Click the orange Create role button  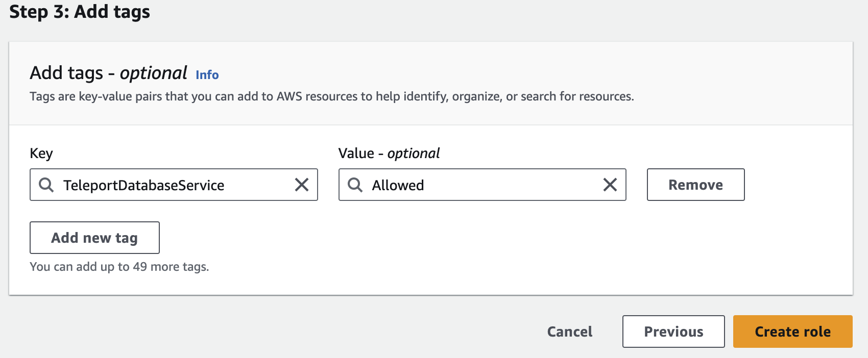click(x=792, y=331)
